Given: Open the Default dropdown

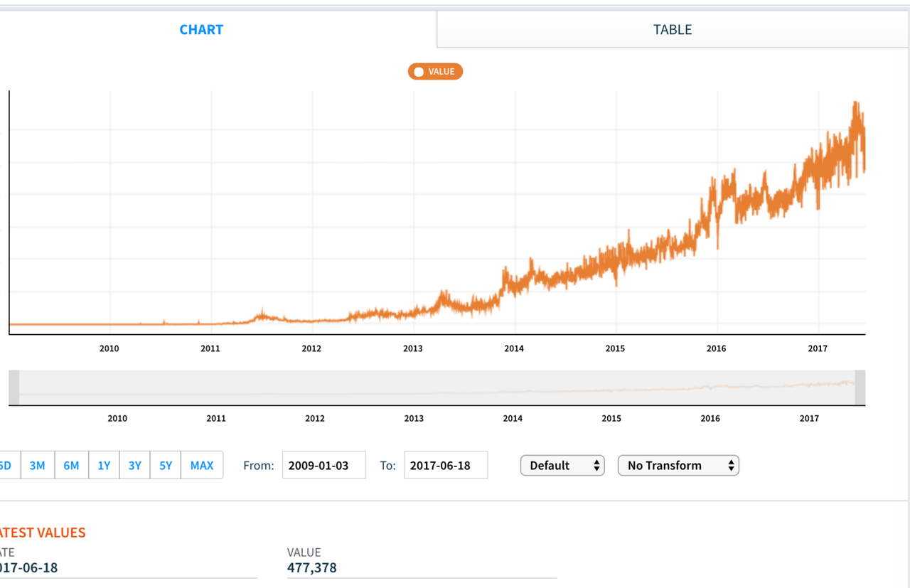Looking at the screenshot, I should pos(562,466).
